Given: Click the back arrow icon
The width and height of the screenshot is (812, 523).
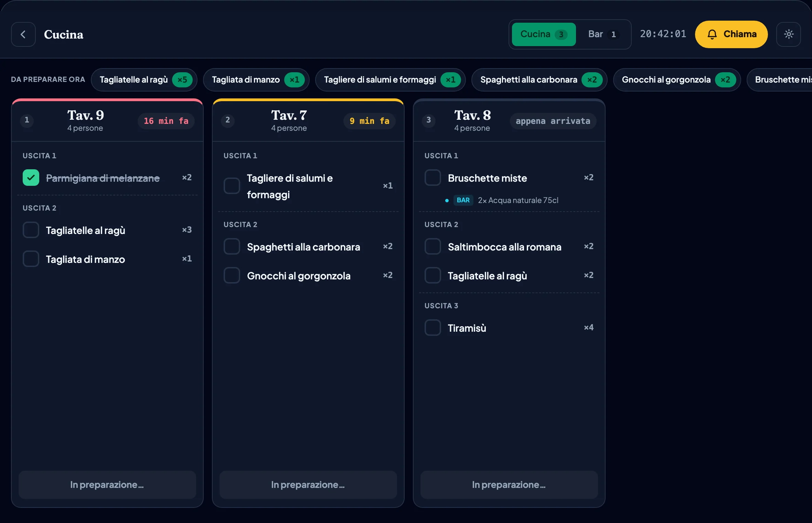Looking at the screenshot, I should [23, 34].
